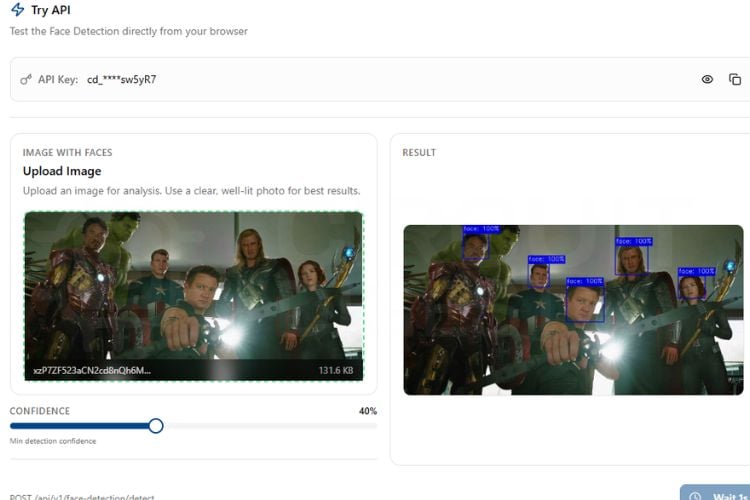Click the CONFIDENCE label

point(40,411)
